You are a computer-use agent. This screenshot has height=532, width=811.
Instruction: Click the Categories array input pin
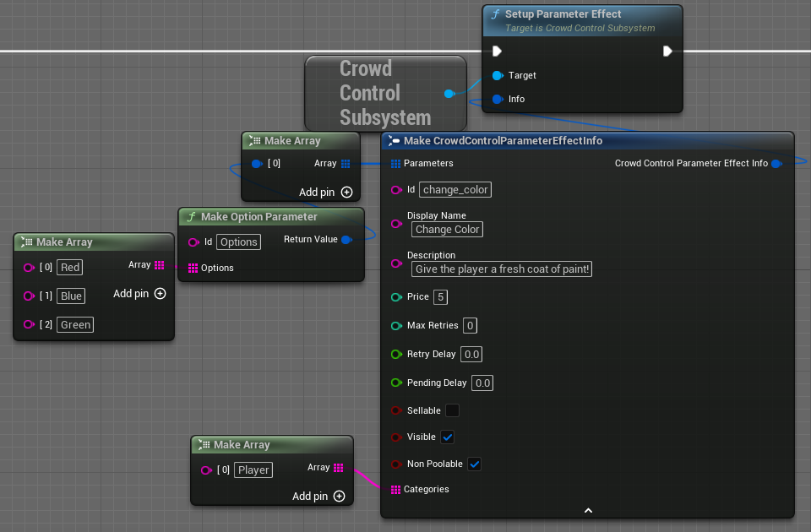coord(395,489)
